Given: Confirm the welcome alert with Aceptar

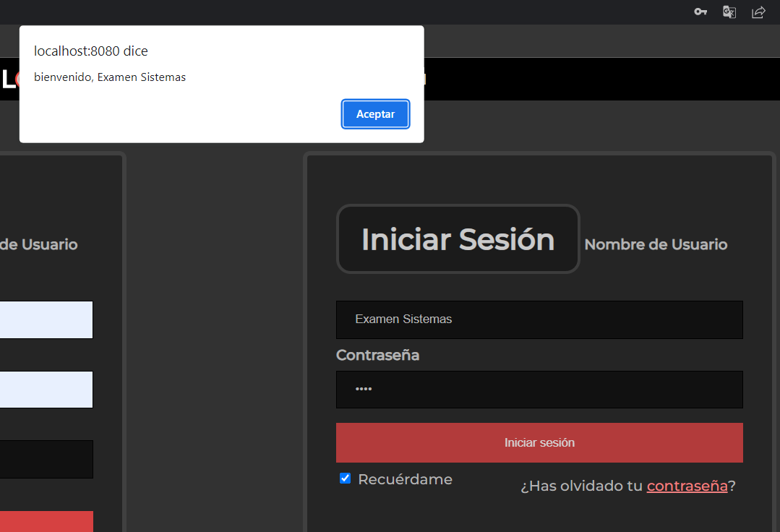Looking at the screenshot, I should [x=375, y=113].
